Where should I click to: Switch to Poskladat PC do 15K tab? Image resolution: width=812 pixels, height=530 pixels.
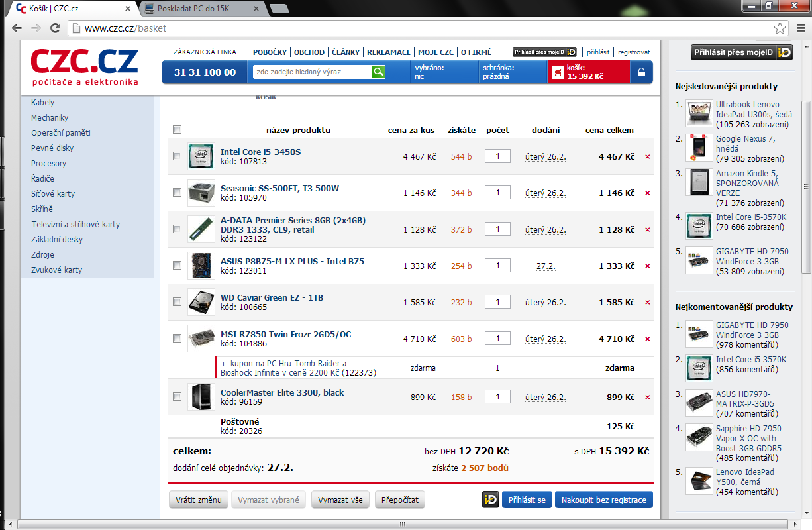pyautogui.click(x=201, y=8)
